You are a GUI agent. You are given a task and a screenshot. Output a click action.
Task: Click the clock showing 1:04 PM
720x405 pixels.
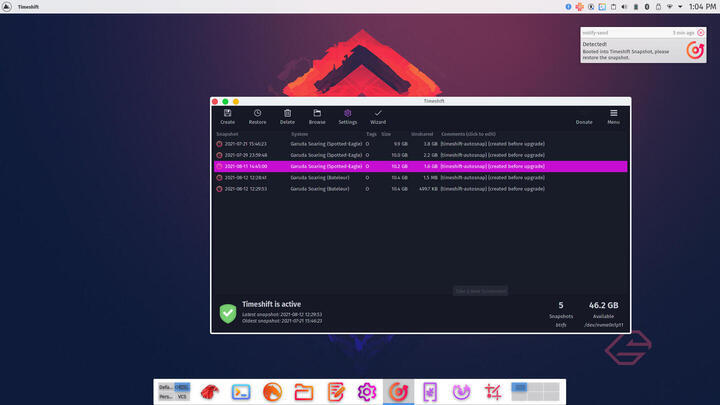pos(702,6)
